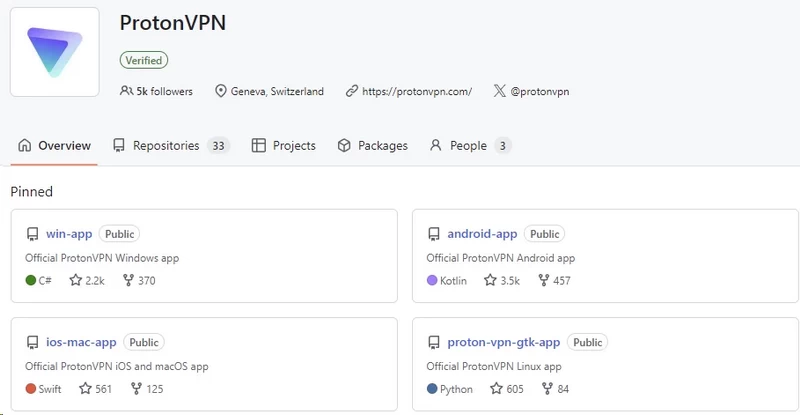This screenshot has height=415, width=800.
Task: Click the repo icon beside android-app
Action: (x=434, y=234)
